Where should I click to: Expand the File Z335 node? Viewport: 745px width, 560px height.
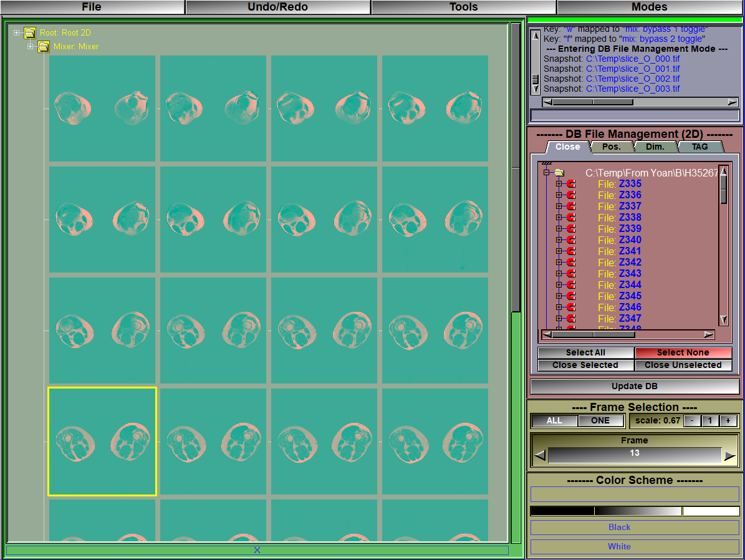559,183
